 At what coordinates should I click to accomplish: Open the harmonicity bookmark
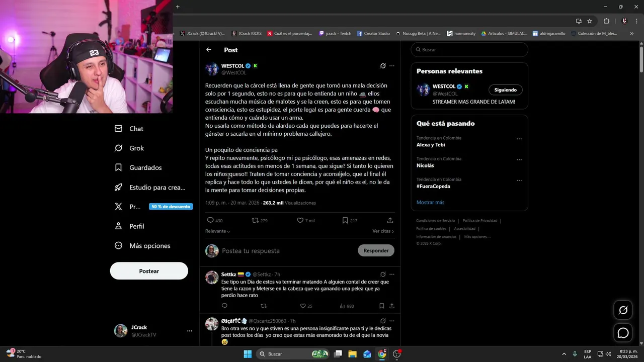[x=461, y=34]
